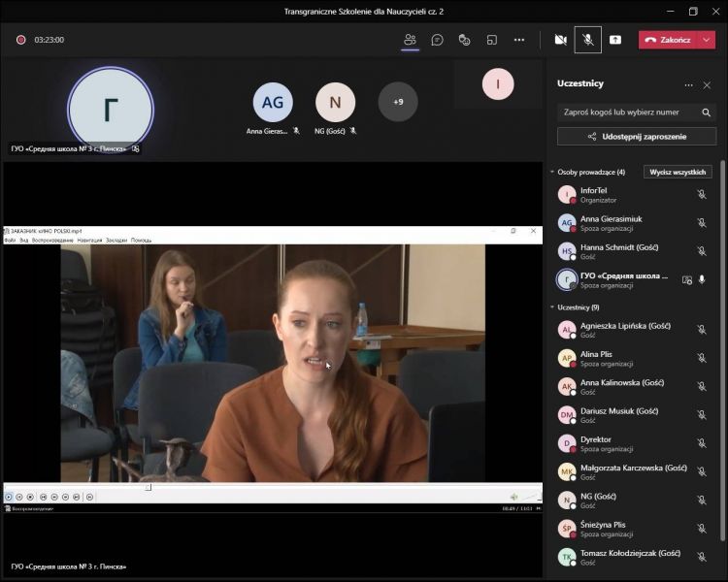This screenshot has width=728, height=582.
Task: Click the video player seek bar
Action: click(272, 487)
